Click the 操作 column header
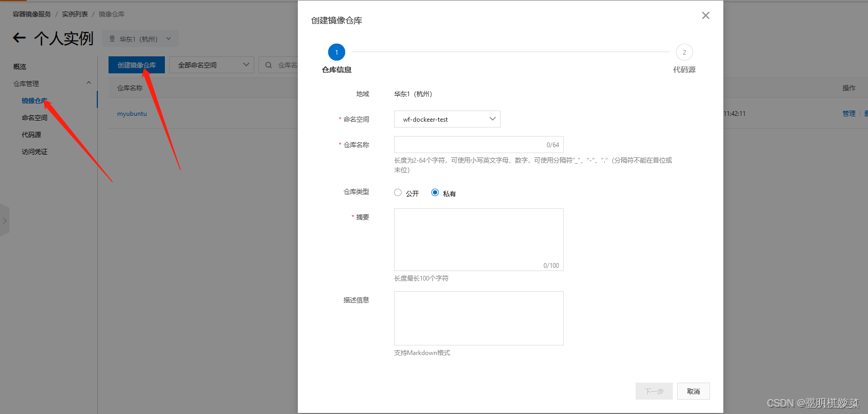The image size is (868, 414). (x=849, y=88)
